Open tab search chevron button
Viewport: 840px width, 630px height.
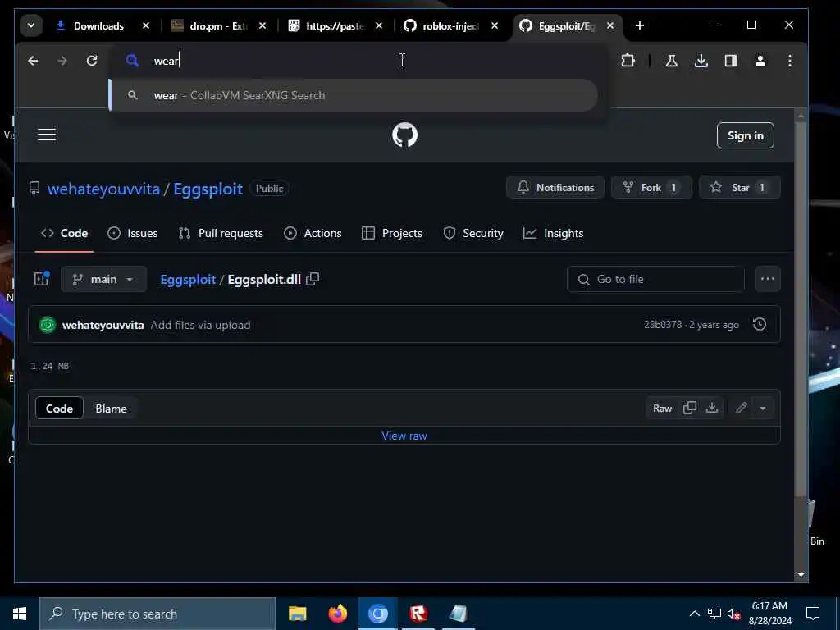[x=31, y=25]
